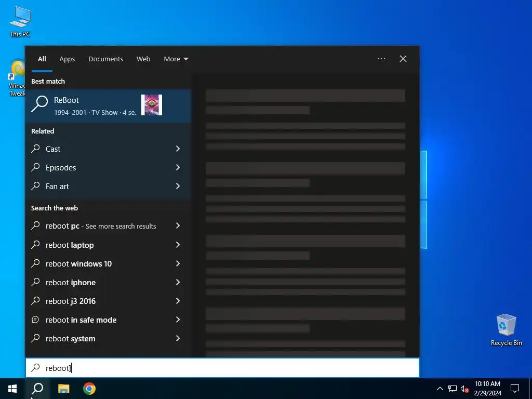Click the taskbar clock showing 10:10 AM
532x399 pixels.
click(x=487, y=389)
